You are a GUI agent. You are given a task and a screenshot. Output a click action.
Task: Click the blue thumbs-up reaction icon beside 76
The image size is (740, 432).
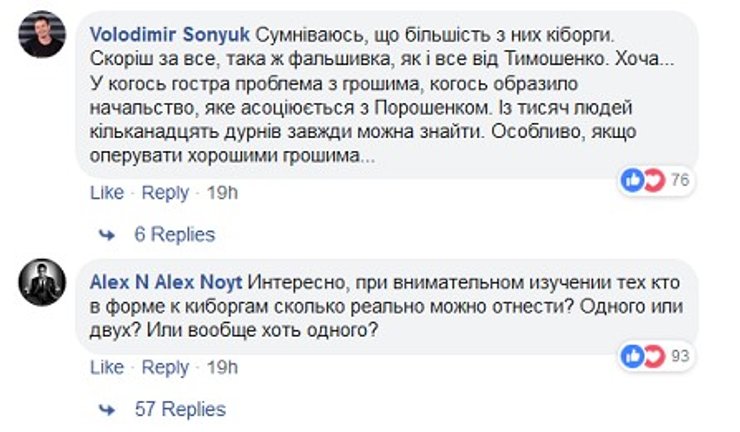click(x=633, y=180)
